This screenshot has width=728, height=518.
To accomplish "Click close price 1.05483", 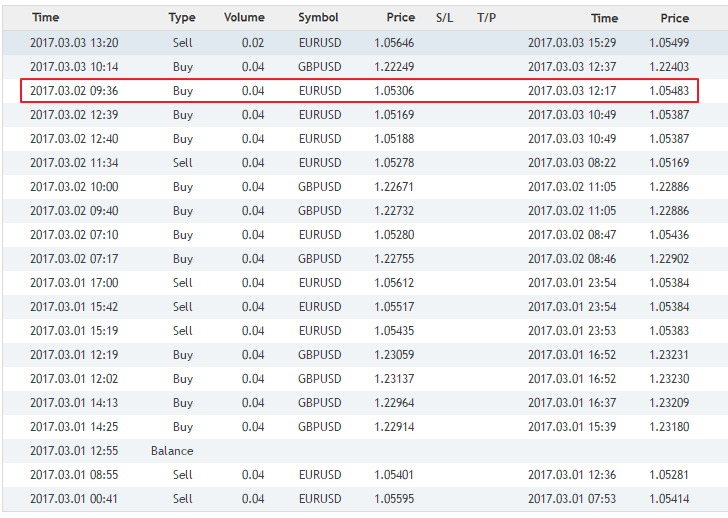I will (x=669, y=91).
